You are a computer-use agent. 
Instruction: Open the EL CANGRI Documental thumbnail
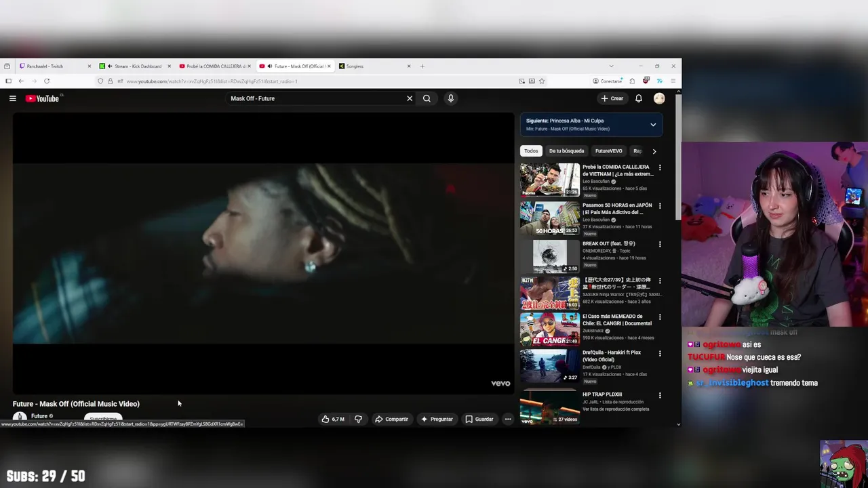pyautogui.click(x=550, y=329)
